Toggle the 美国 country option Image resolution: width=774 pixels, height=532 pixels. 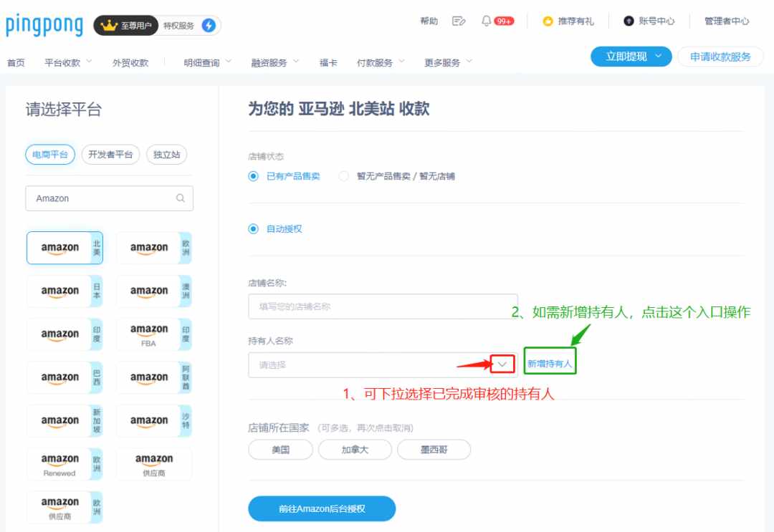(280, 450)
